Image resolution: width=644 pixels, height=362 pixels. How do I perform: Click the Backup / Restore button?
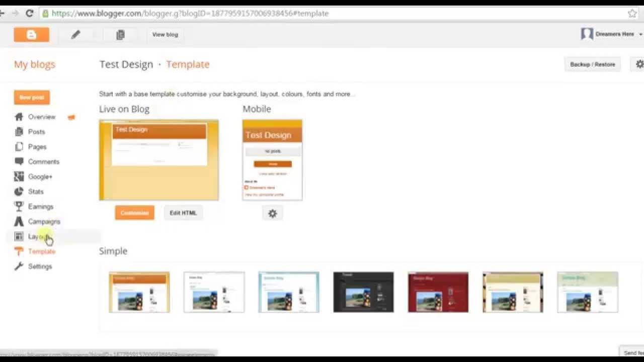tap(593, 64)
